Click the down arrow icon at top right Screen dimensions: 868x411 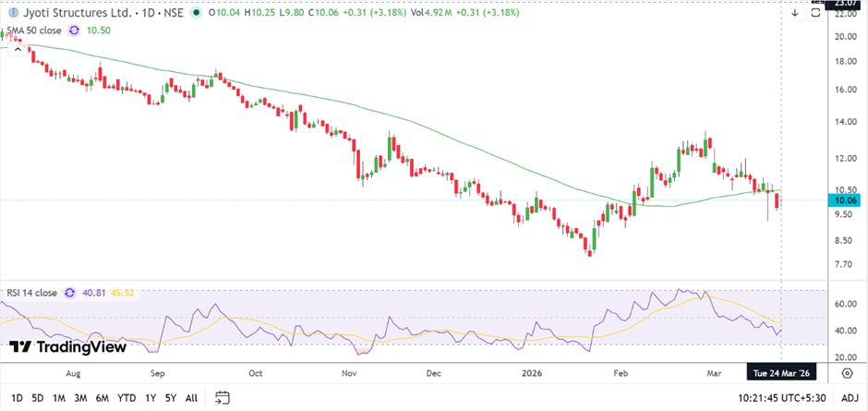pos(794,13)
